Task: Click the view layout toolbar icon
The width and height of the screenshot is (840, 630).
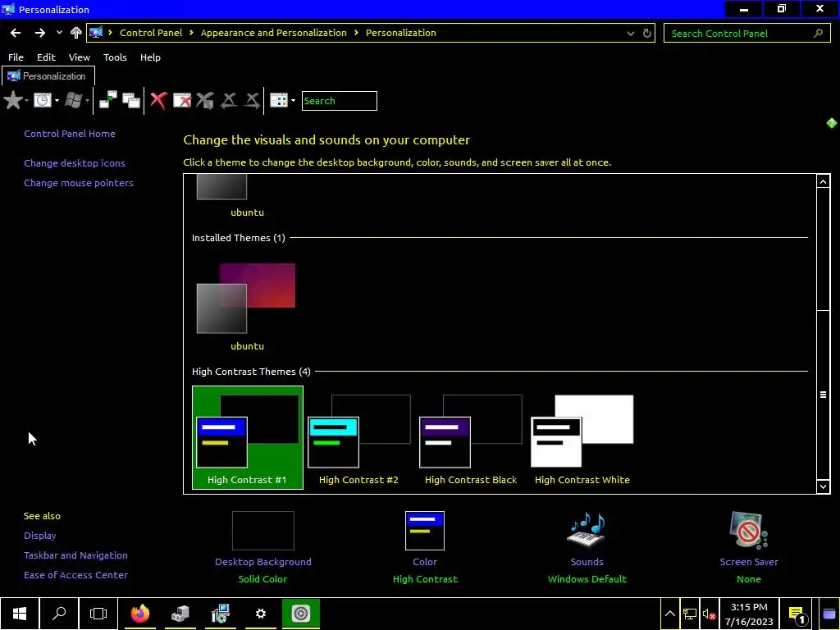Action: coord(279,100)
